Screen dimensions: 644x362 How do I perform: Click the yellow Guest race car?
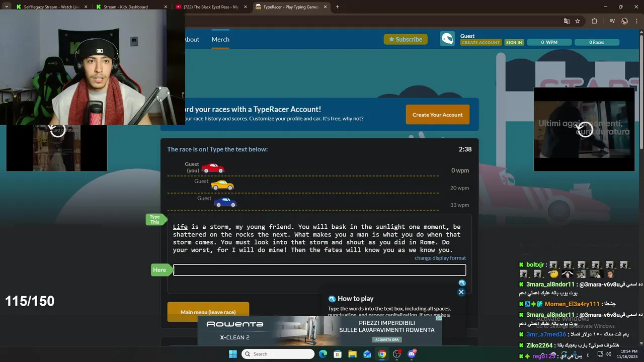coord(222,185)
